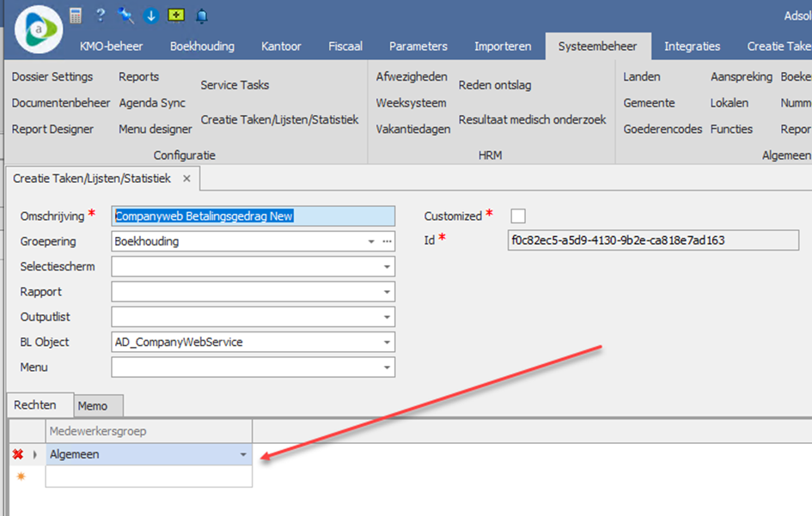This screenshot has width=812, height=516.
Task: Expand the Groepering dropdown arrow
Action: 371,242
